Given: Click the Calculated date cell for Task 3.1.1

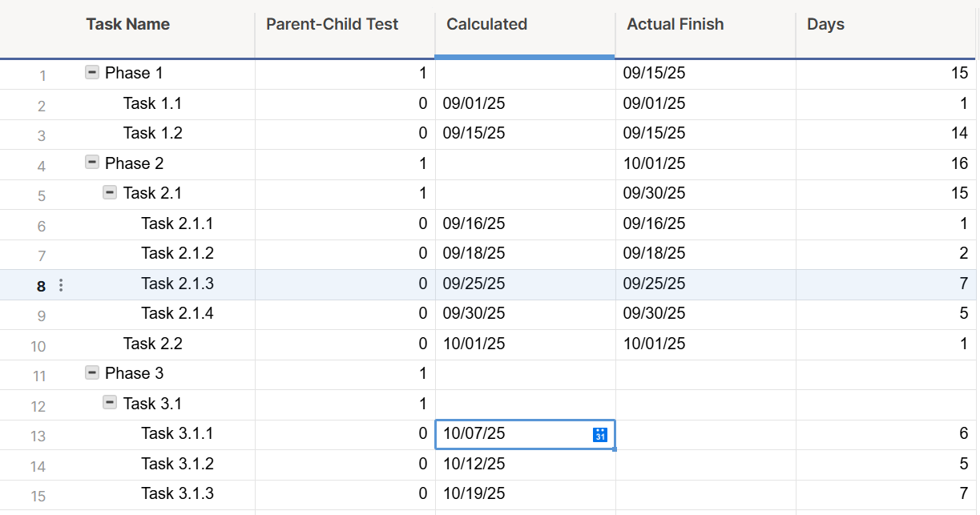Looking at the screenshot, I should click(513, 434).
